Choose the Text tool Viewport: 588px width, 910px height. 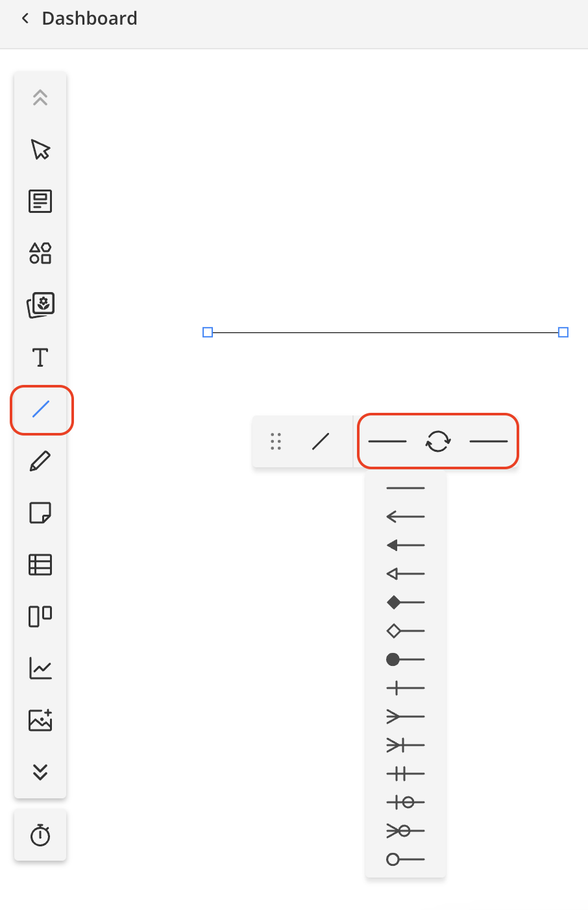point(40,357)
